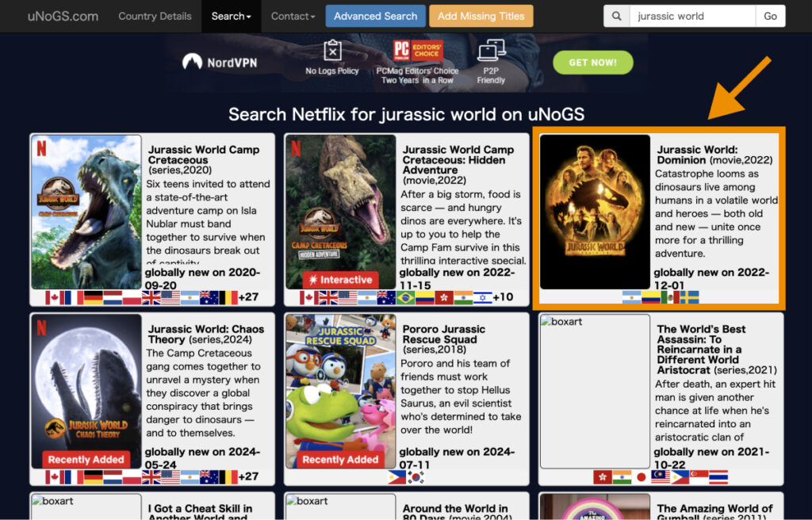Show +10 more countries for Hidden Adventure
The image size is (812, 520).
[502, 298]
